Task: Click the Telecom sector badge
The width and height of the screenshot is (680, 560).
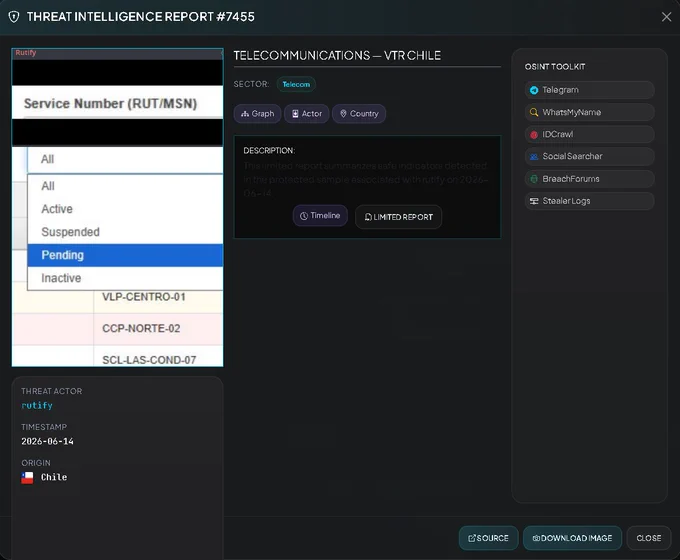Action: point(296,84)
